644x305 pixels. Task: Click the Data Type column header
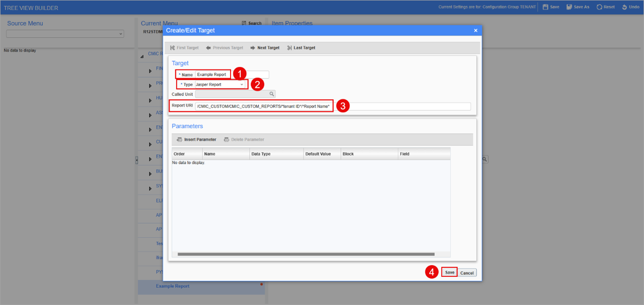pos(277,154)
